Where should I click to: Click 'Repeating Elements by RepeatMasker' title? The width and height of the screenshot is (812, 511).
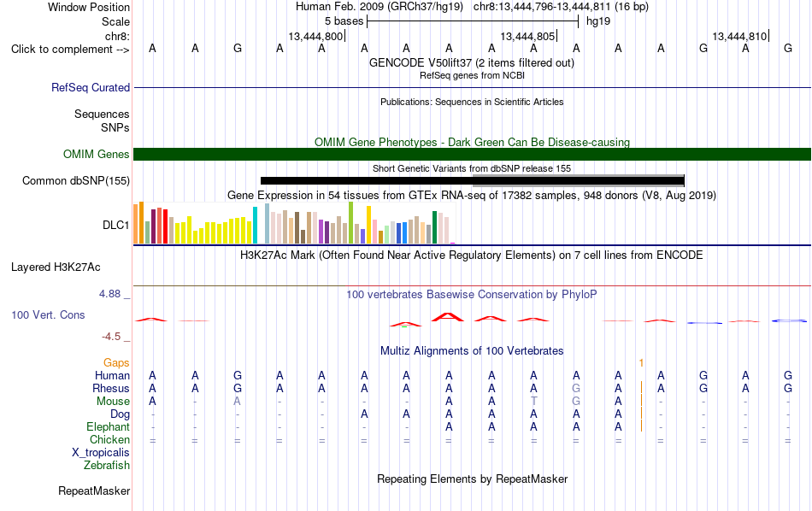(x=473, y=479)
